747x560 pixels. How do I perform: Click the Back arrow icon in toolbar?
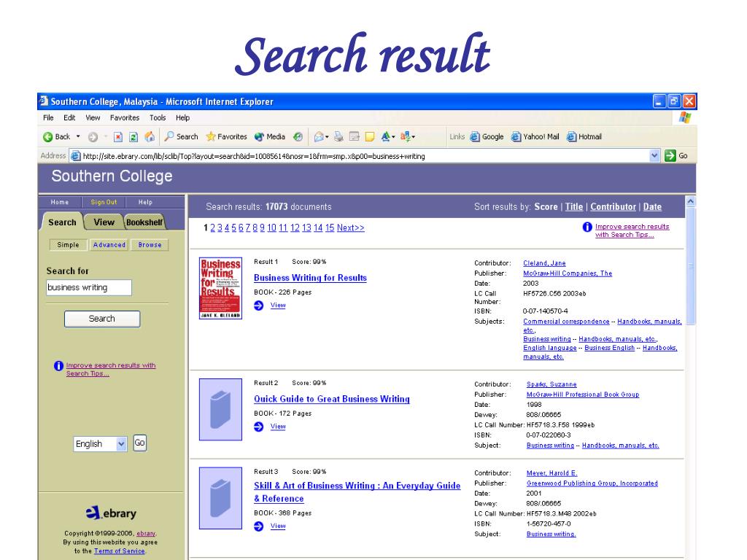pos(47,136)
